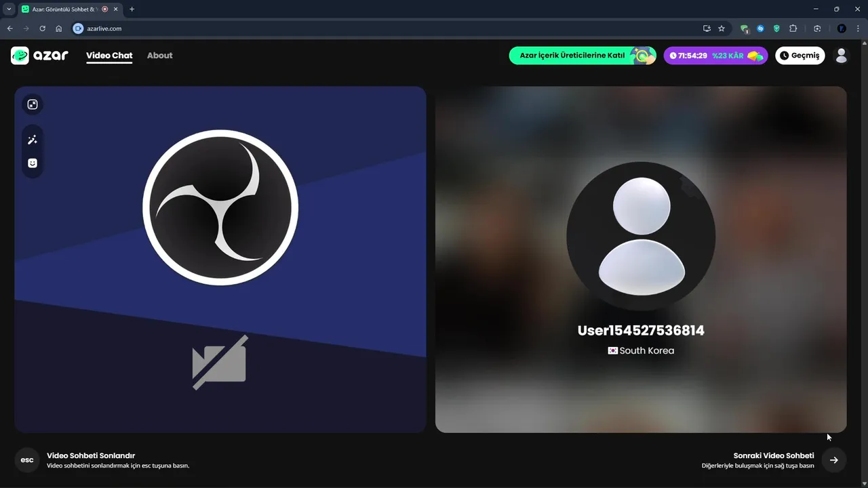Reload the azarlive.com page
868x488 pixels.
42,28
